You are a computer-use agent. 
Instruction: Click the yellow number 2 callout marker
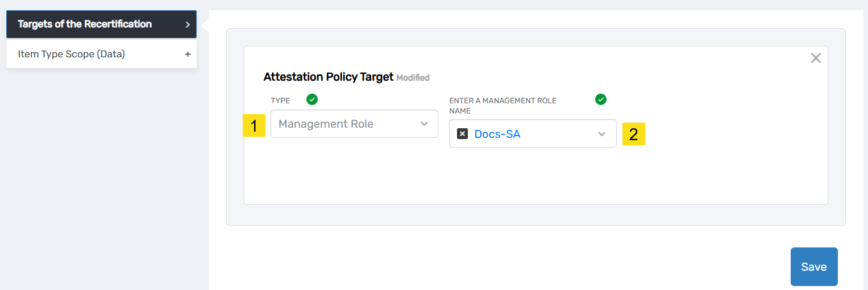pos(633,135)
